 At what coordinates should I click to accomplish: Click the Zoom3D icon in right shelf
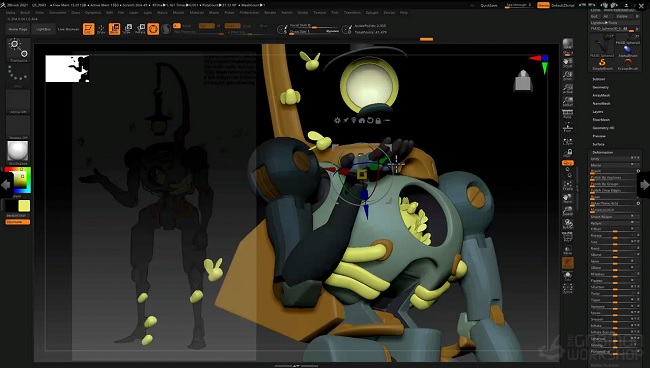click(x=568, y=211)
